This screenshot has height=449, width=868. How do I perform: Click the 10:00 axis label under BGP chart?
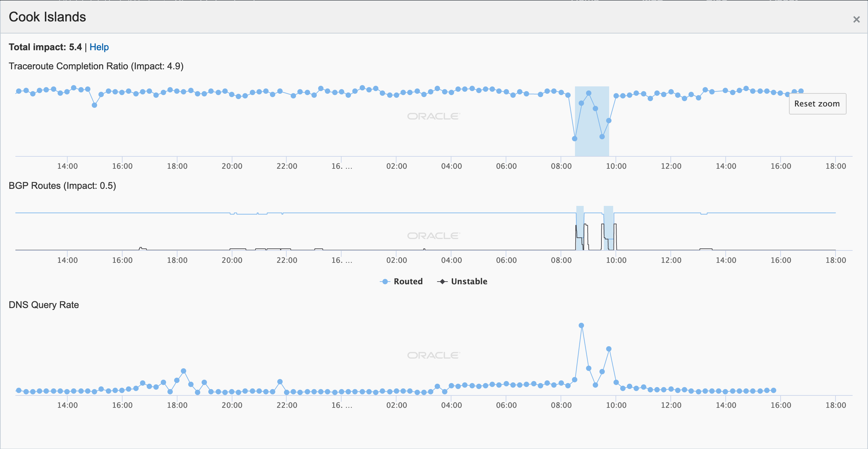(x=616, y=260)
